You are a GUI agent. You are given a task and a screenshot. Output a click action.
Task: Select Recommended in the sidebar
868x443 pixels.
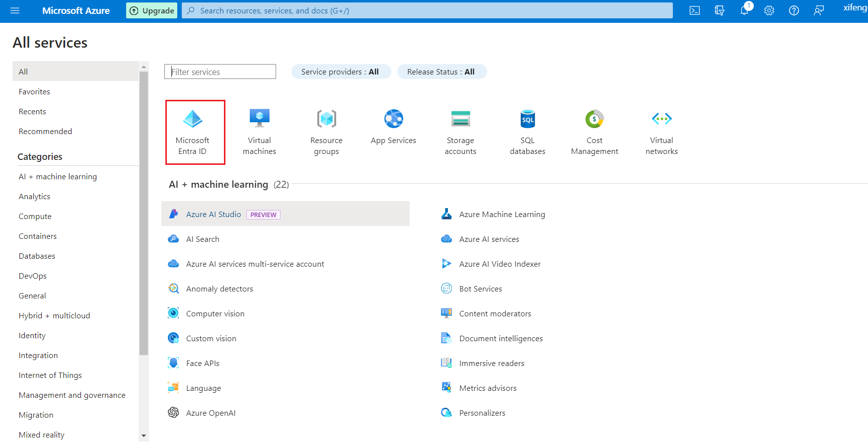pyautogui.click(x=45, y=131)
